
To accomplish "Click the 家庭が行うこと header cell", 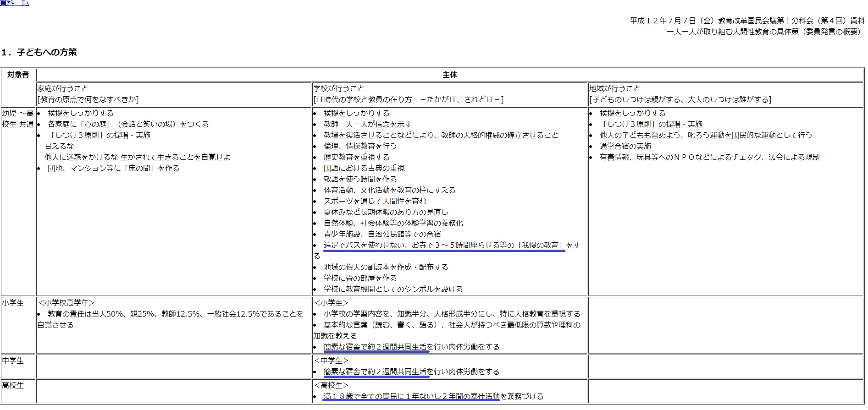I will coord(174,94).
